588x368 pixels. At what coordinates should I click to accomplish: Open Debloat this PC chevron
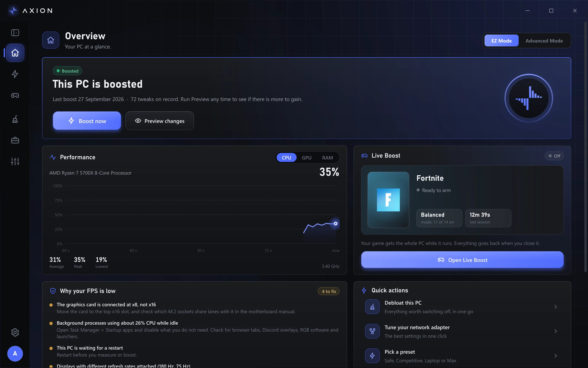[x=556, y=307]
